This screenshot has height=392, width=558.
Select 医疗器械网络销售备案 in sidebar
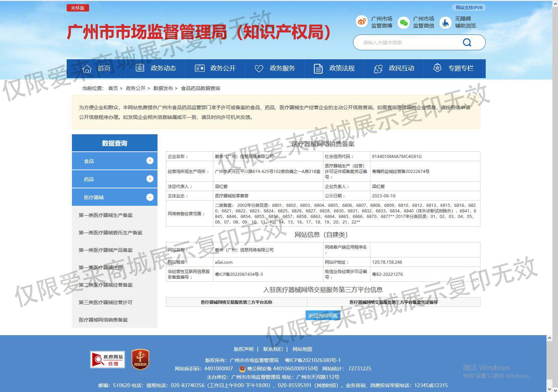103,320
